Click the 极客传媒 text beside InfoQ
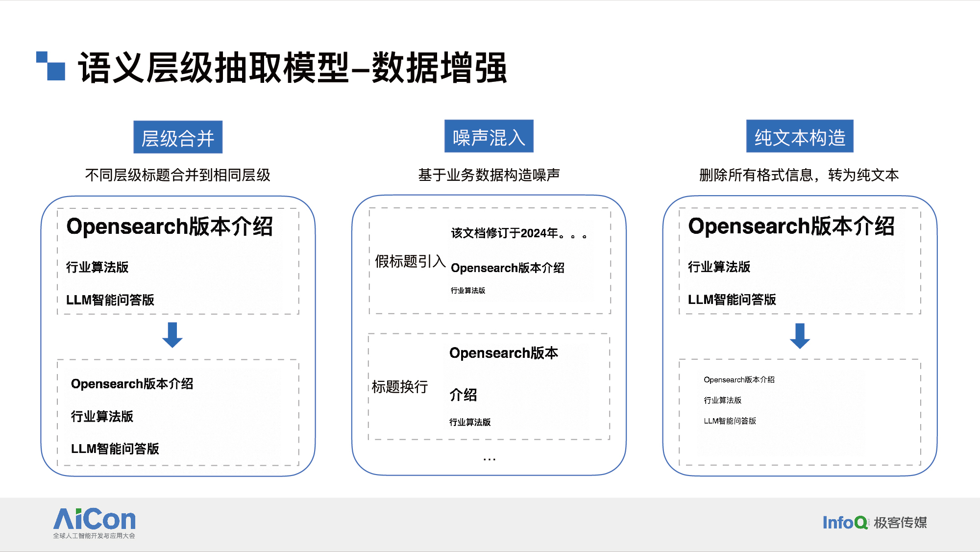Viewport: 980px width, 552px height. coord(900,523)
